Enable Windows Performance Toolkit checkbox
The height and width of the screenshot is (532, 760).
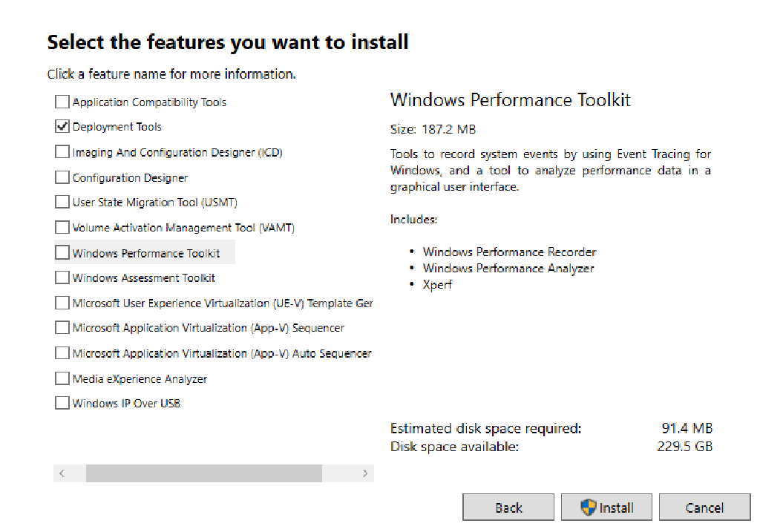click(62, 252)
